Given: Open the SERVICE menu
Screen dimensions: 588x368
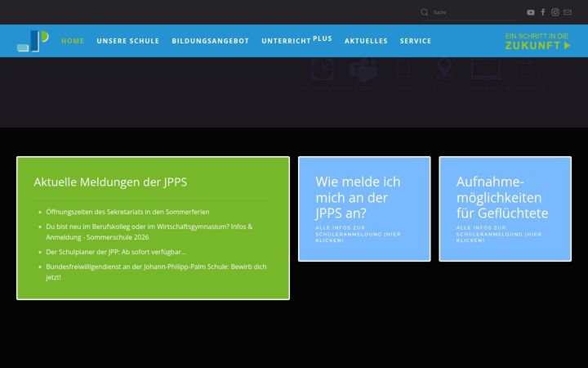Looking at the screenshot, I should pyautogui.click(x=416, y=41).
